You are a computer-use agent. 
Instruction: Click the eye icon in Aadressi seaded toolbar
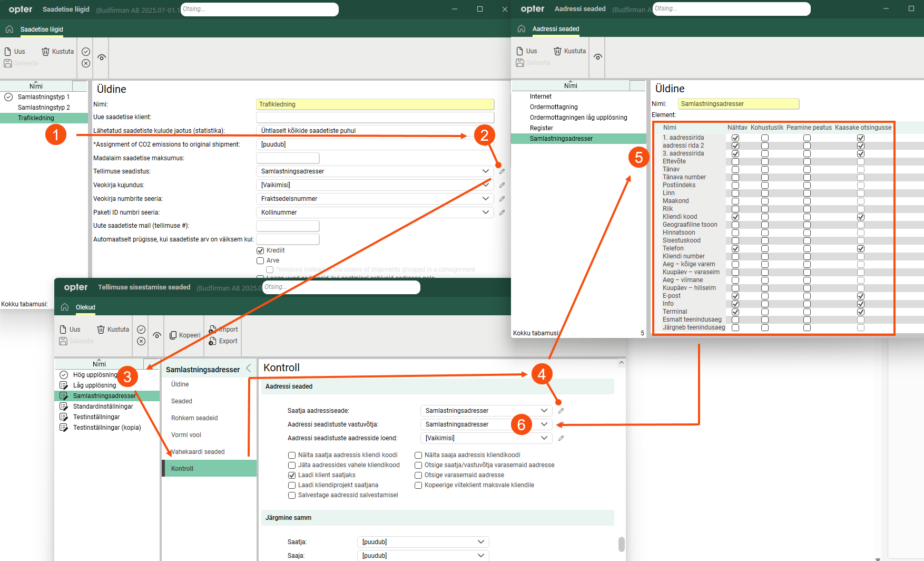click(597, 57)
